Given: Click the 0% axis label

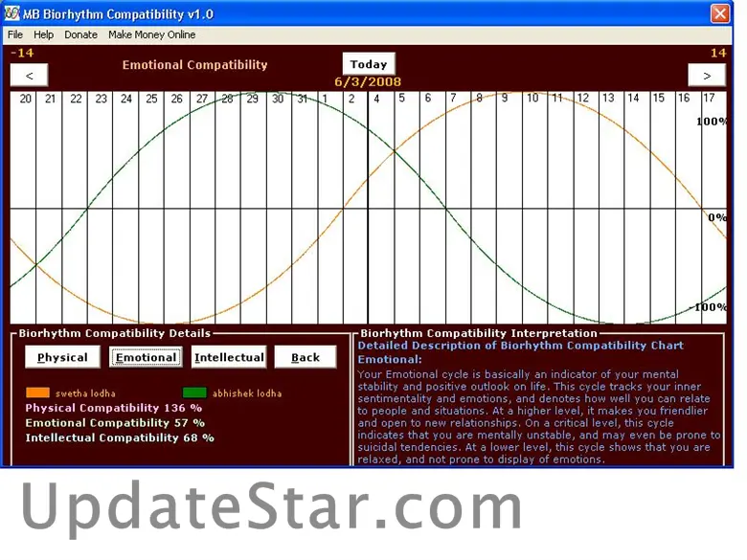Looking at the screenshot, I should click(x=717, y=217).
